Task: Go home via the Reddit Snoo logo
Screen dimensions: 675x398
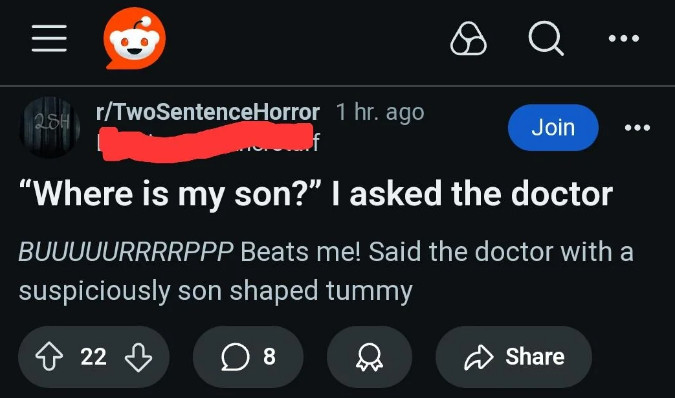Action: (x=135, y=38)
